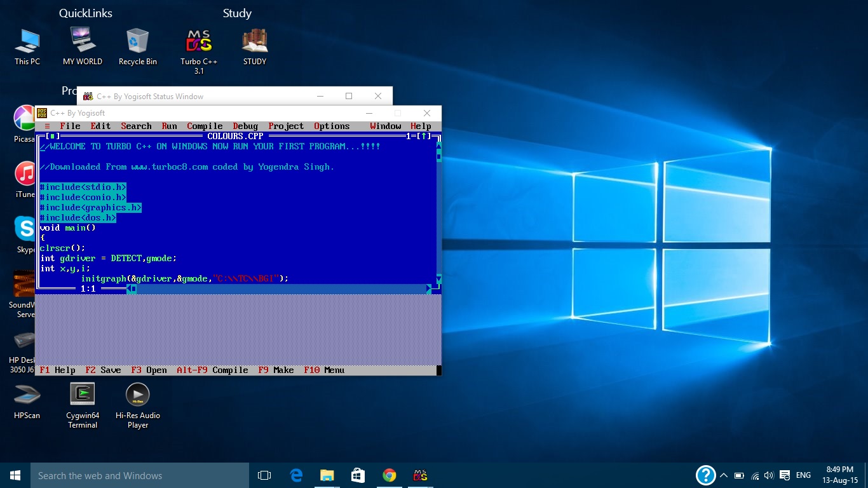Click DOSBox icon in C++ By Yogisoft title bar
The image size is (868, 488).
[42, 113]
